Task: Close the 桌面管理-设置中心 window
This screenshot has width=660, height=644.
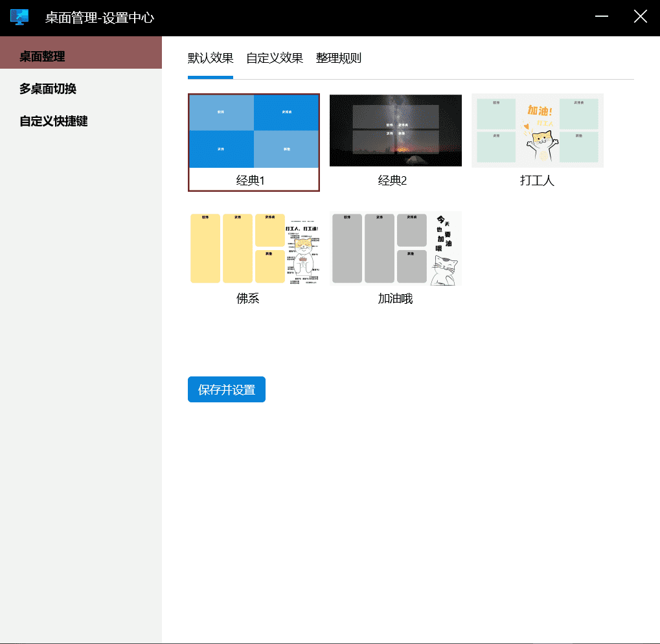Action: [x=640, y=17]
